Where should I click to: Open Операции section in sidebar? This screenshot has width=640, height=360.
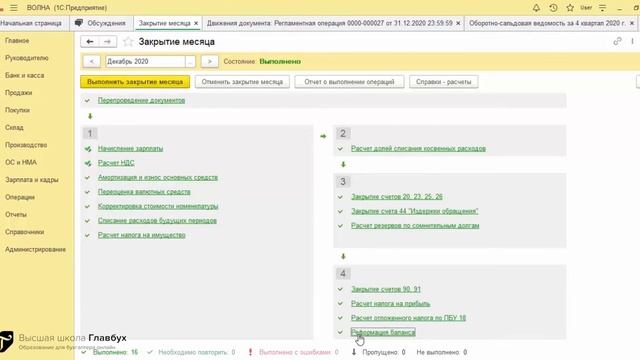(x=20, y=198)
